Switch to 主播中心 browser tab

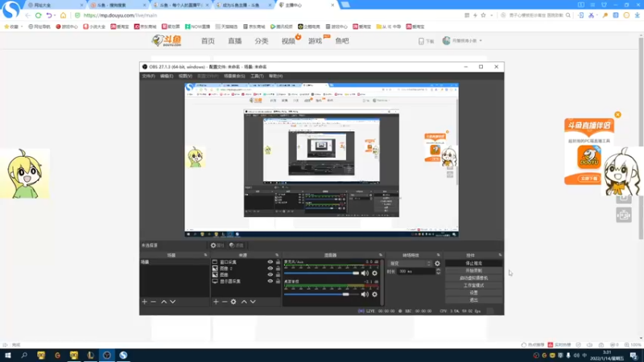coord(306,5)
